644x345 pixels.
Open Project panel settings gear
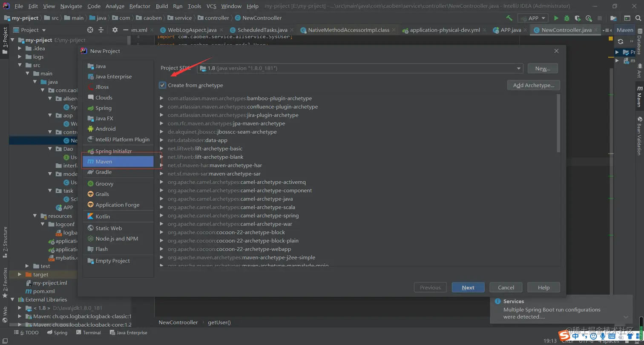[x=115, y=30]
